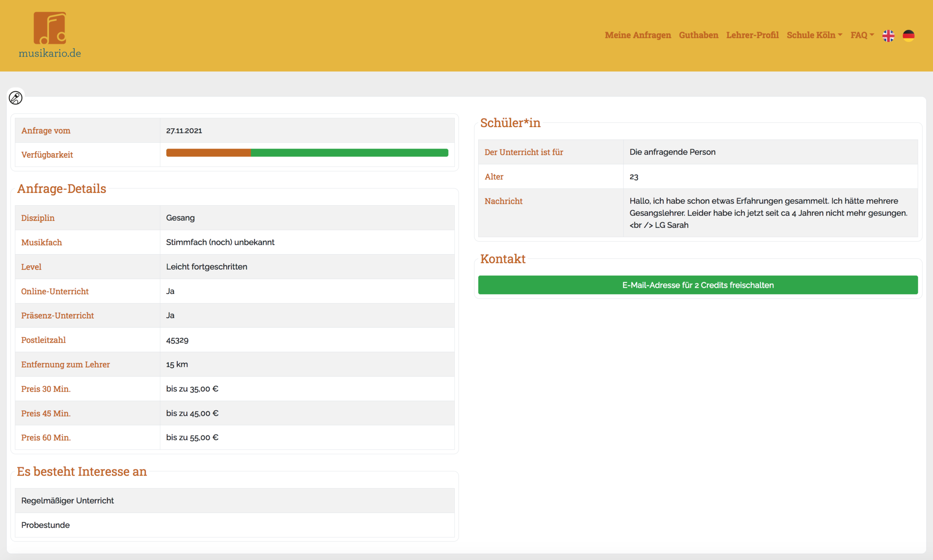Click the Musikfach label
The width and height of the screenshot is (933, 560).
[42, 242]
